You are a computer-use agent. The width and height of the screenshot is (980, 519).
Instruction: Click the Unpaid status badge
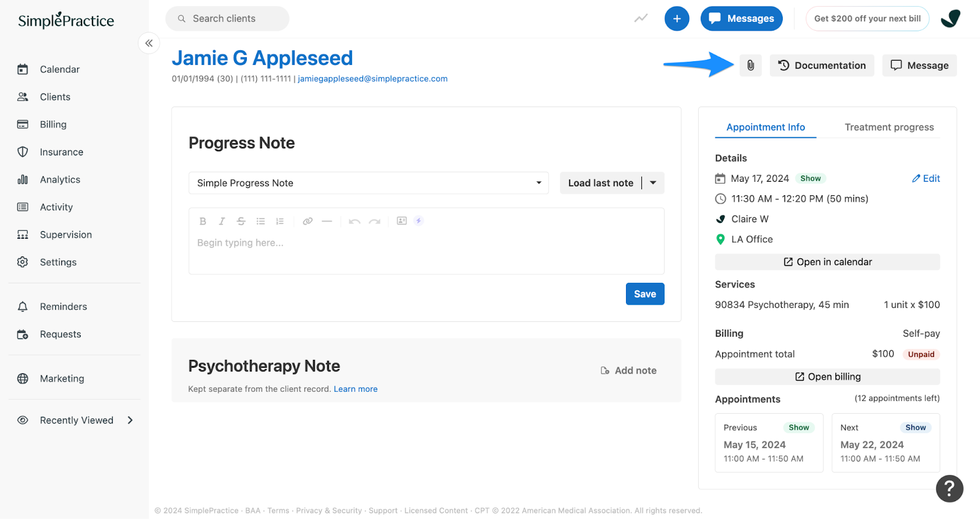coord(921,354)
